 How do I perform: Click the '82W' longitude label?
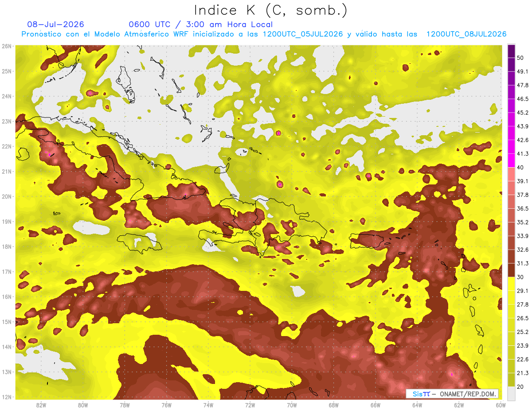coord(41,405)
